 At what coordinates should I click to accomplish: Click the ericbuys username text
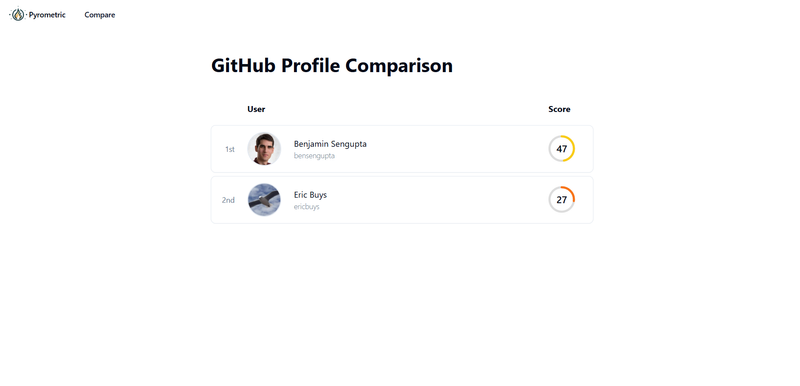click(307, 207)
